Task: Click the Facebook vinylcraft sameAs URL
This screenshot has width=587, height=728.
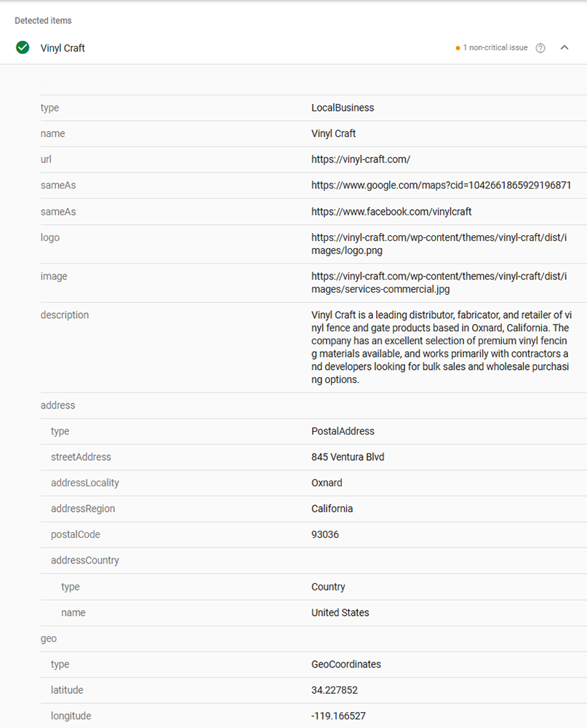Action: pos(391,212)
